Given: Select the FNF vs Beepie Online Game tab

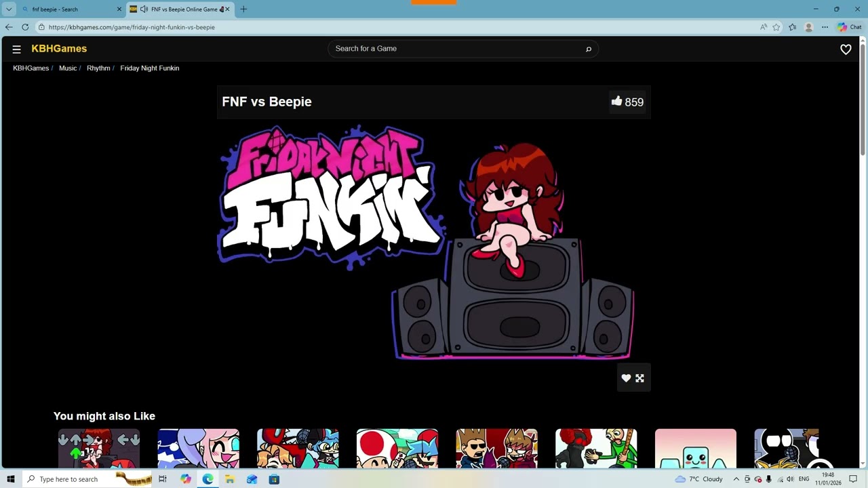Looking at the screenshot, I should click(180, 9).
